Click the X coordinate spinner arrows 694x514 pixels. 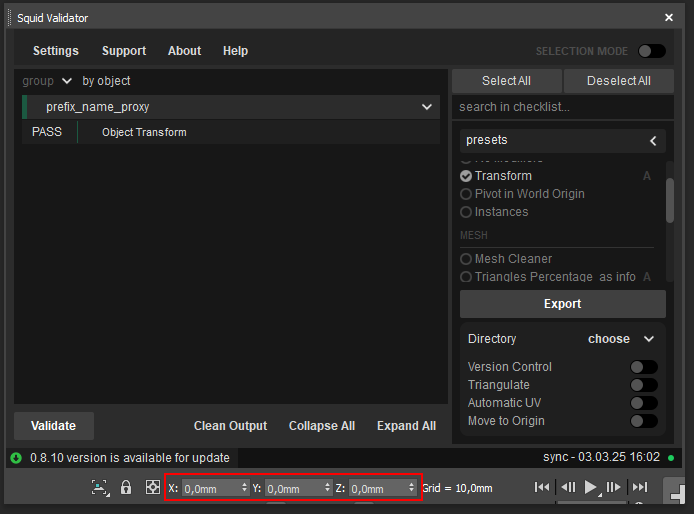[244, 487]
